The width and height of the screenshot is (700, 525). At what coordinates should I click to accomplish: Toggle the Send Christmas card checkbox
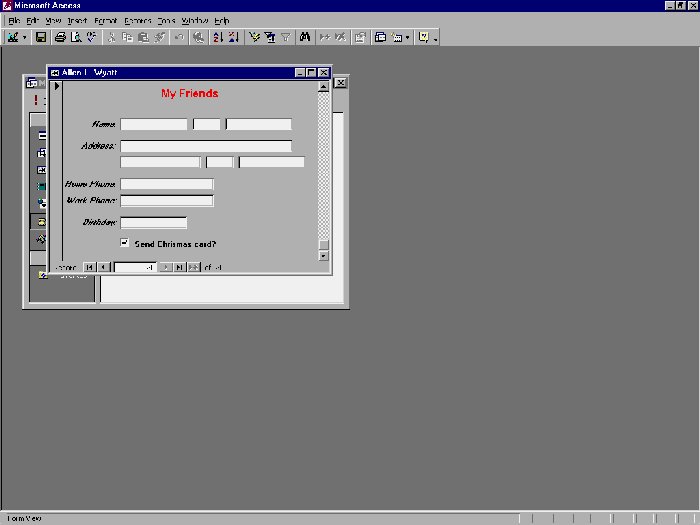click(x=125, y=243)
